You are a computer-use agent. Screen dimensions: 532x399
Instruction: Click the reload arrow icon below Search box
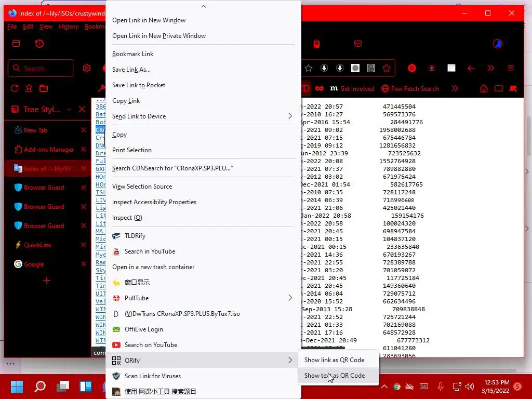pyautogui.click(x=14, y=88)
